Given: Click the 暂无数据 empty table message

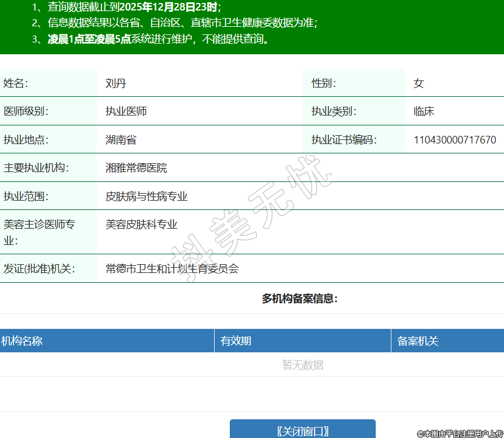Looking at the screenshot, I should click(x=303, y=365).
